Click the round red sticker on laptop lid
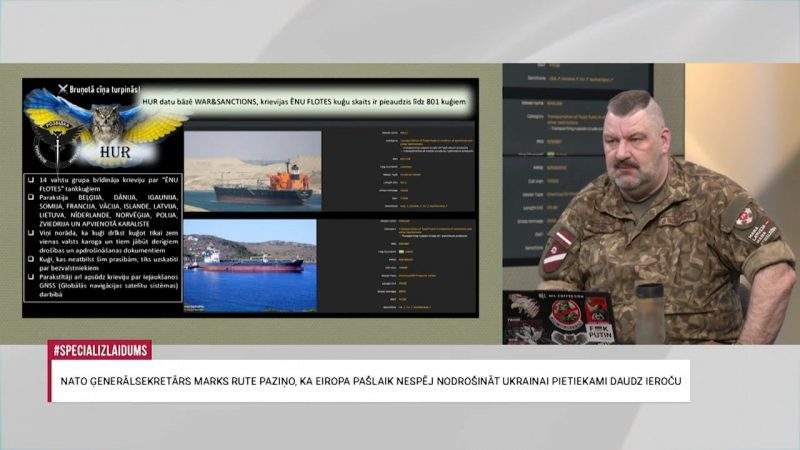The height and width of the screenshot is (450, 800). click(566, 315)
